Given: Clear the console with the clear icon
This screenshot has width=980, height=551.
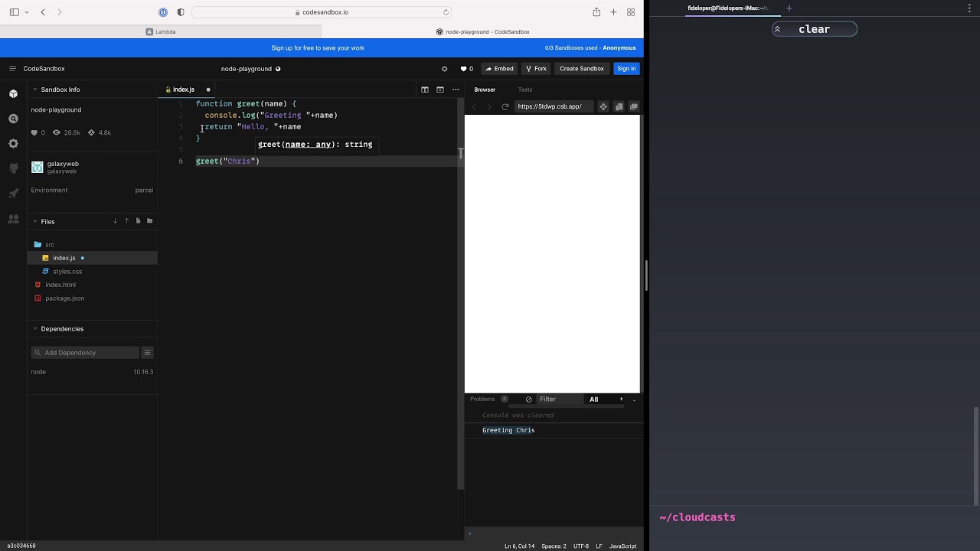Looking at the screenshot, I should pyautogui.click(x=528, y=399).
